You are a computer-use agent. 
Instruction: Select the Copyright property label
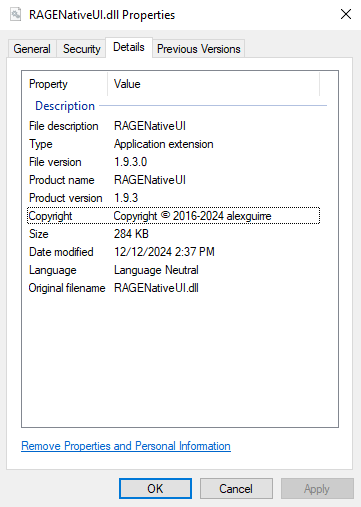coord(50,216)
